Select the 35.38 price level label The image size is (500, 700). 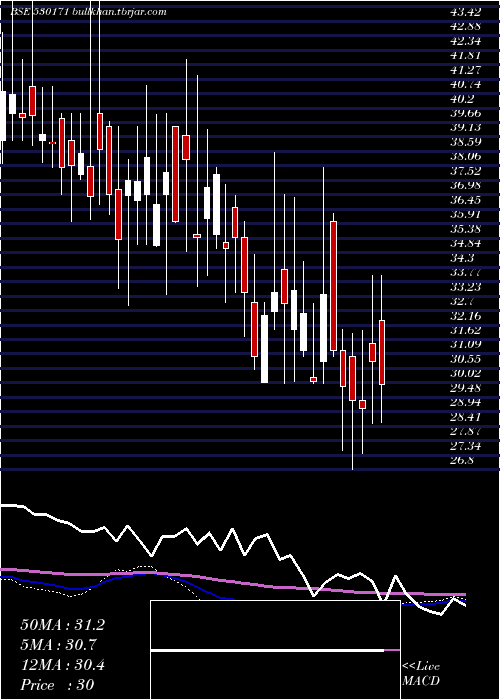466,229
